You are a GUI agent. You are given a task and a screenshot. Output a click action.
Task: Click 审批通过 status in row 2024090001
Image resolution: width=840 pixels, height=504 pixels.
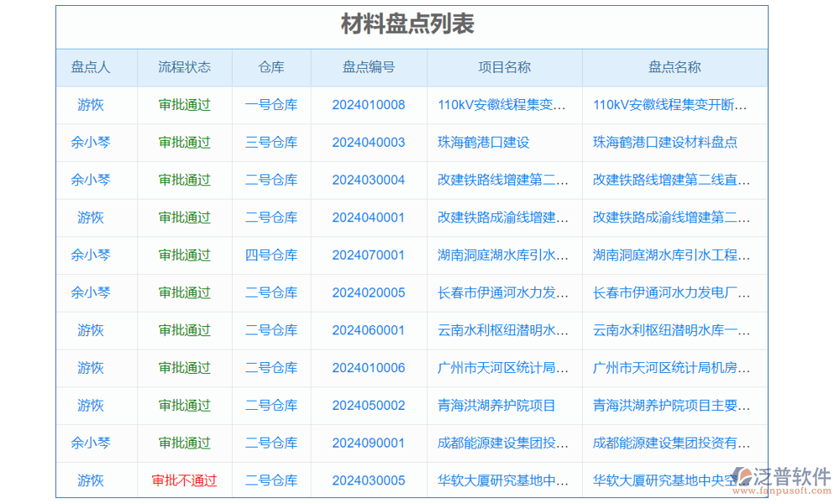pyautogui.click(x=184, y=443)
